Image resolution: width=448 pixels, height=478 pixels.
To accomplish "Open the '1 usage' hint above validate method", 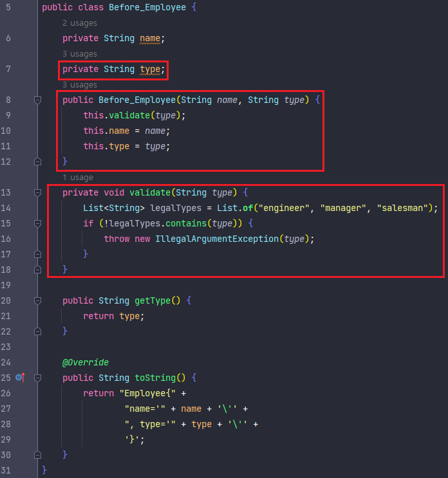I will point(78,178).
